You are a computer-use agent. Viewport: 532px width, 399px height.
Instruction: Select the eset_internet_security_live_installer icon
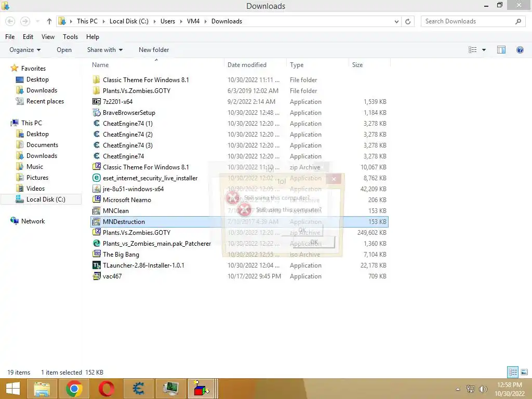[x=96, y=178]
